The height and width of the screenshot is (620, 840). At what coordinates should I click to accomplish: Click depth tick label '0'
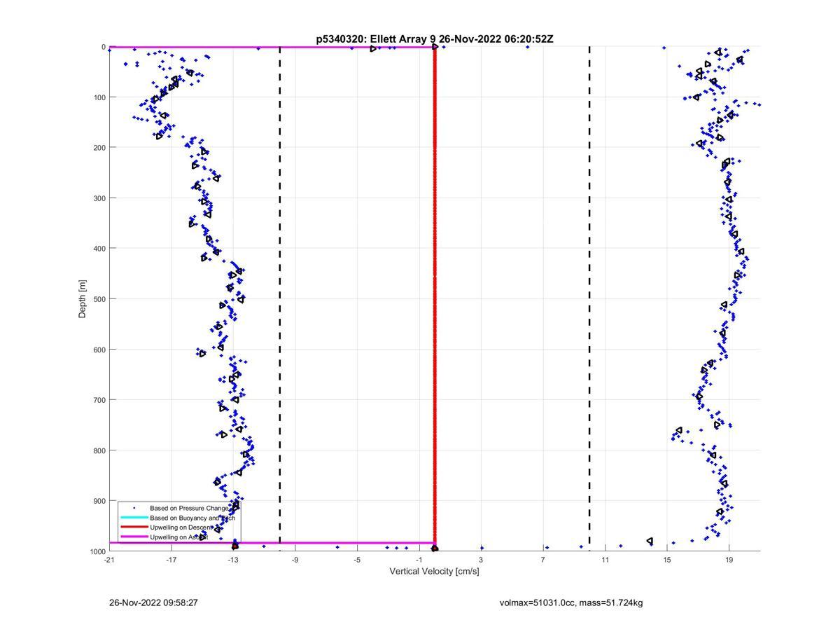[104, 47]
